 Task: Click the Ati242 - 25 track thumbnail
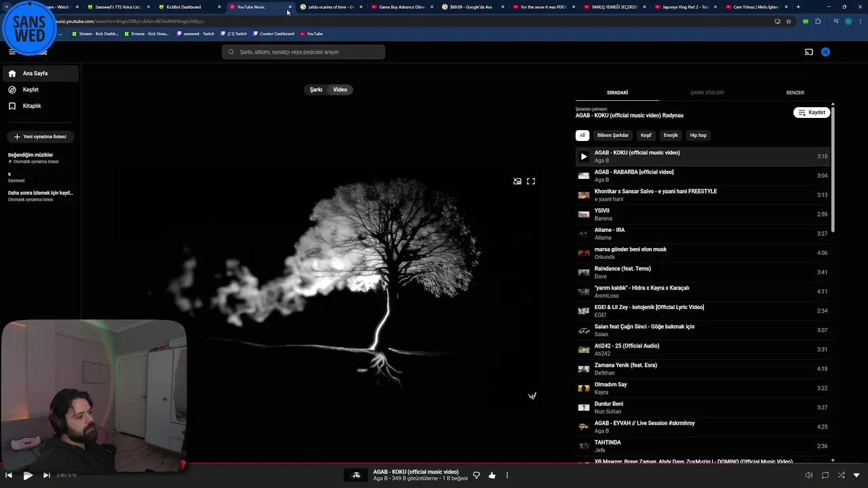tap(584, 350)
